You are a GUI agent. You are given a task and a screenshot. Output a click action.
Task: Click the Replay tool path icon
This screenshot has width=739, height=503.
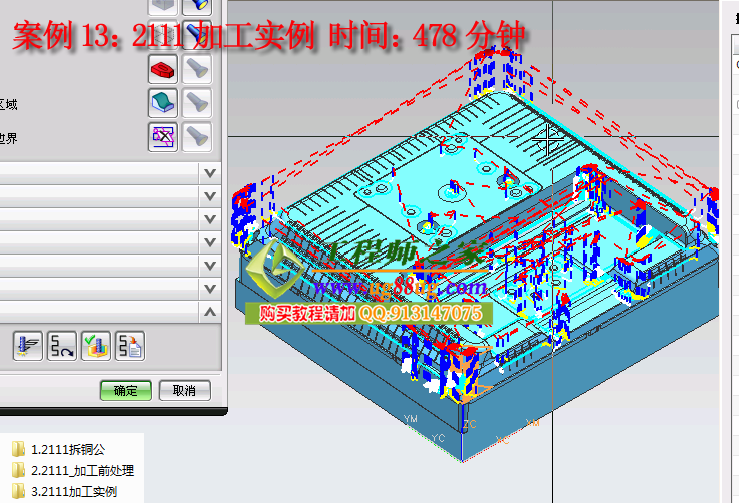(x=62, y=346)
